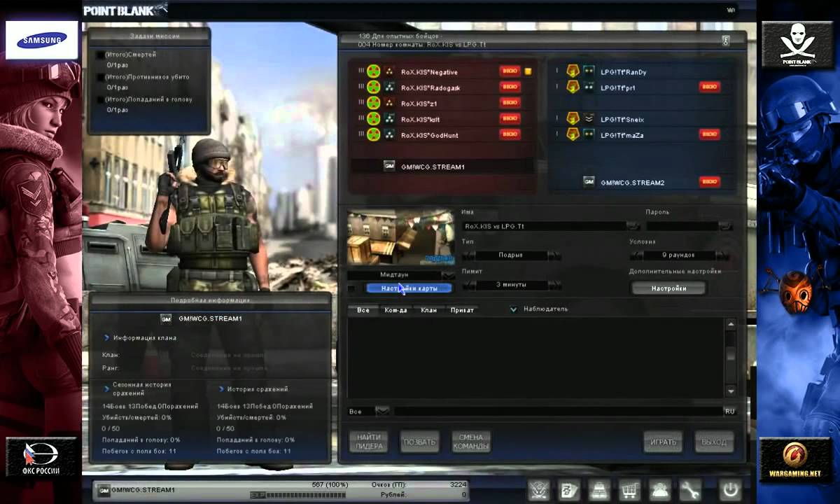Click the Смертей mission checkbox
Image resolution: width=840 pixels, height=504 pixels.
pos(100,55)
